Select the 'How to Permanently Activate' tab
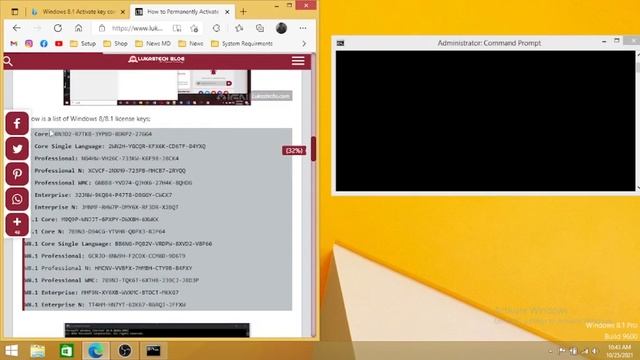The image size is (640, 360). click(x=182, y=12)
